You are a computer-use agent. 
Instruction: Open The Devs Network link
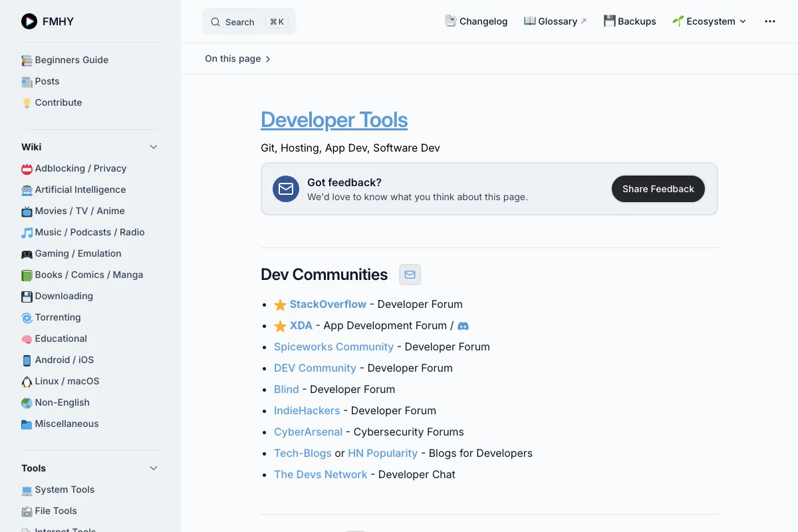click(321, 474)
